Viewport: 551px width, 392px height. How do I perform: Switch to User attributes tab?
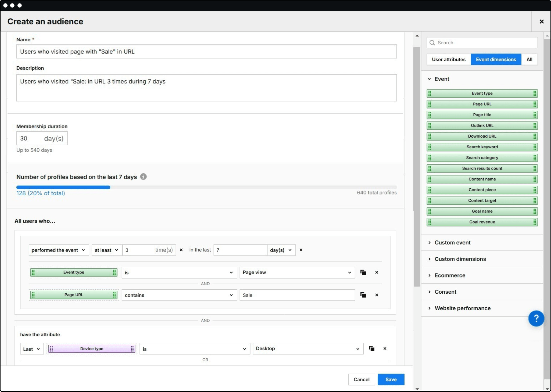[x=448, y=59]
